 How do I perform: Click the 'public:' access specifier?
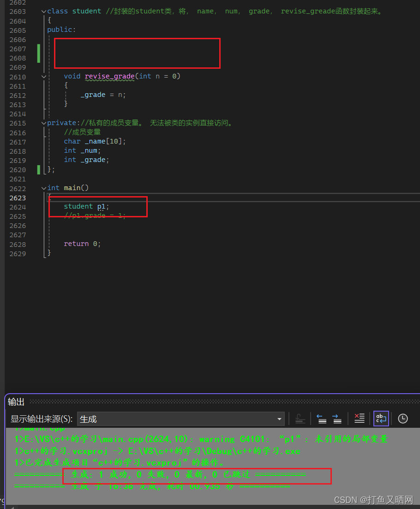(x=61, y=30)
